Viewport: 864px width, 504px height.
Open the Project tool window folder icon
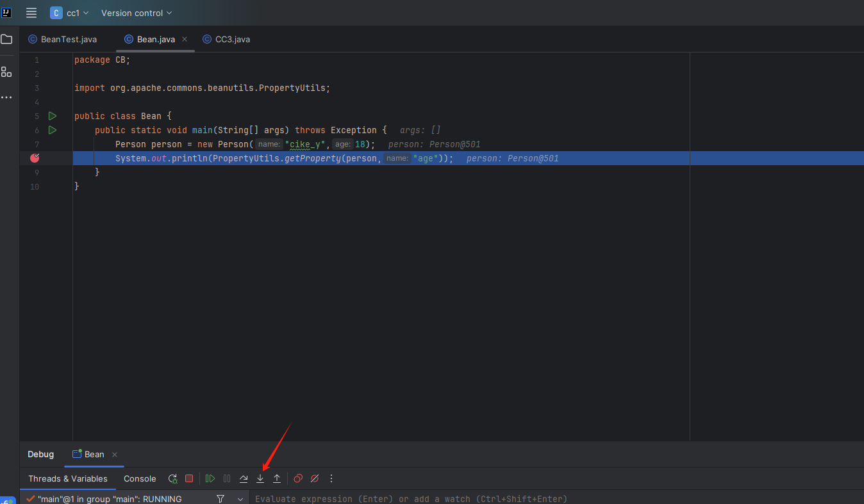[x=6, y=39]
